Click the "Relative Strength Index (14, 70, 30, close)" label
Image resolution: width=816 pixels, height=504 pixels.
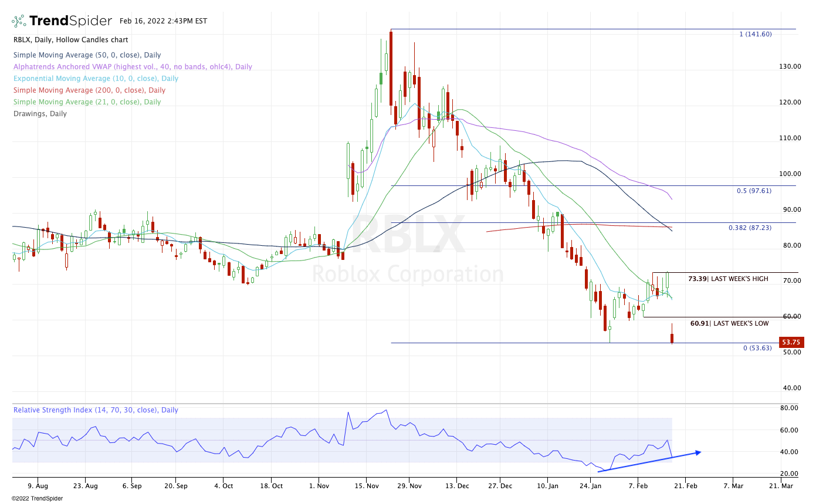[x=96, y=410]
